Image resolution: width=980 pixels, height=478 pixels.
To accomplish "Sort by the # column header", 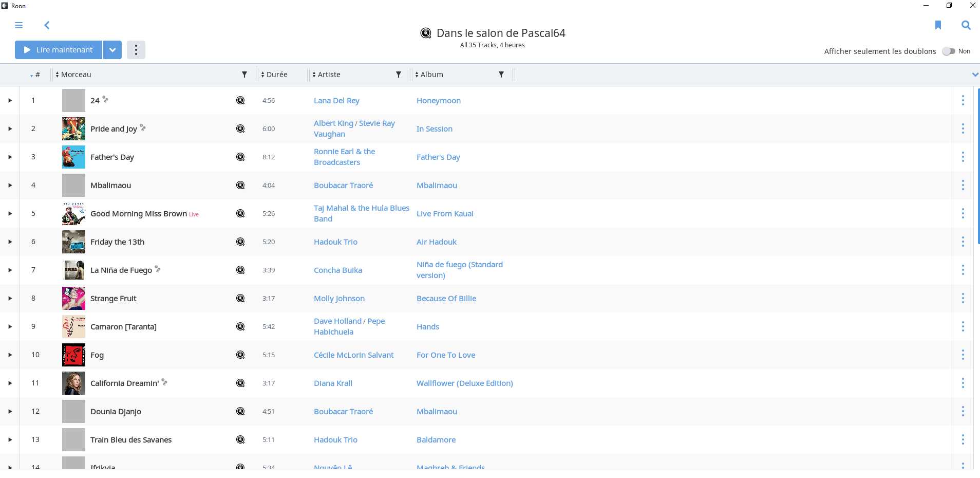I will coord(36,75).
